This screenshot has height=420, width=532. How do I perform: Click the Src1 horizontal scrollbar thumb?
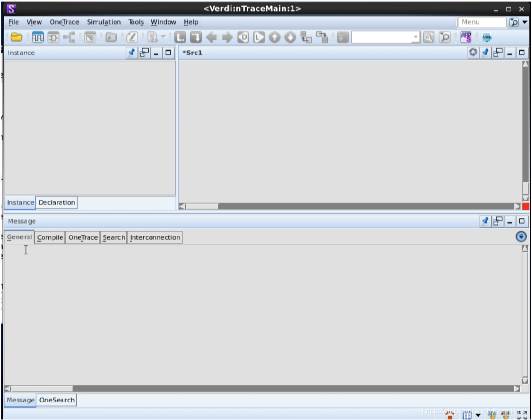pos(202,206)
